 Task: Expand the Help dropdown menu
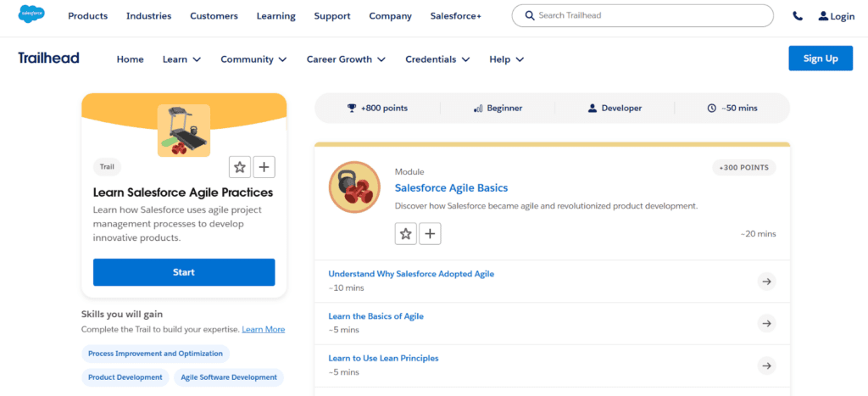coord(507,59)
